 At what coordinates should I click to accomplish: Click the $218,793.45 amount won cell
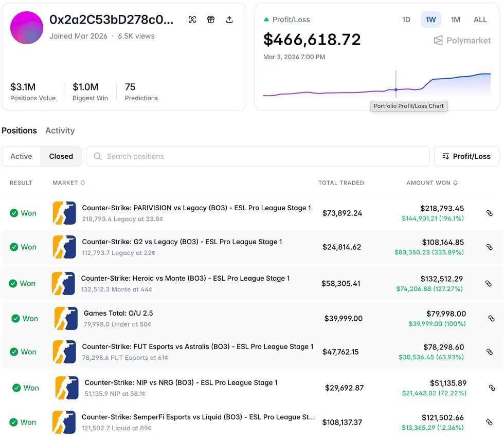coord(442,208)
